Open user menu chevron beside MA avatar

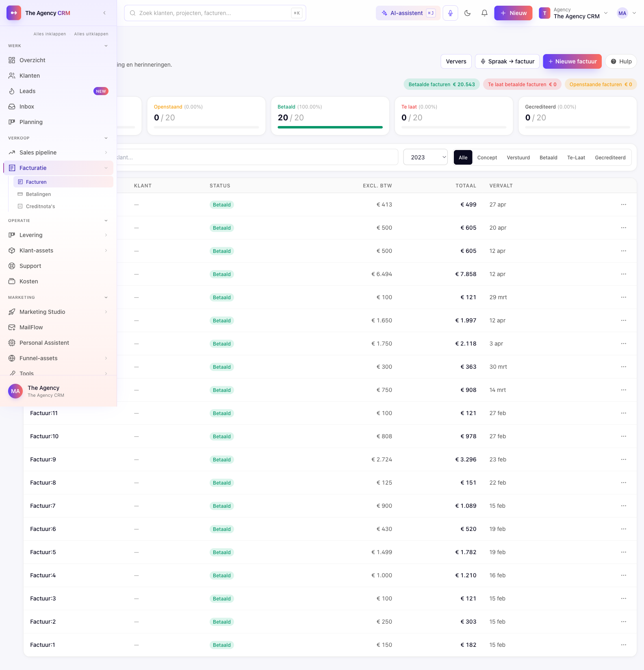tap(634, 13)
